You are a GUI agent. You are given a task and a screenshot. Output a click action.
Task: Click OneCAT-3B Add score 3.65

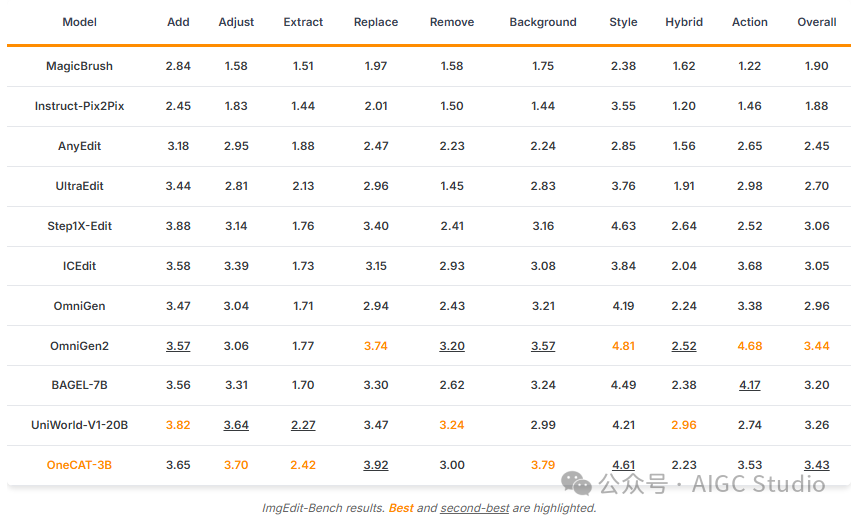tap(178, 465)
